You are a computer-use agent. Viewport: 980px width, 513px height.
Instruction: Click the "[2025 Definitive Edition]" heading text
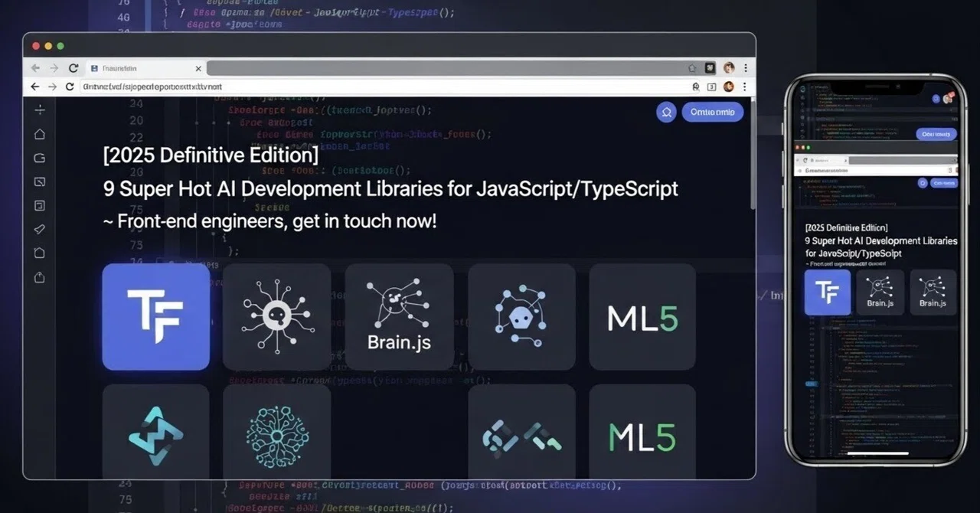pos(211,155)
